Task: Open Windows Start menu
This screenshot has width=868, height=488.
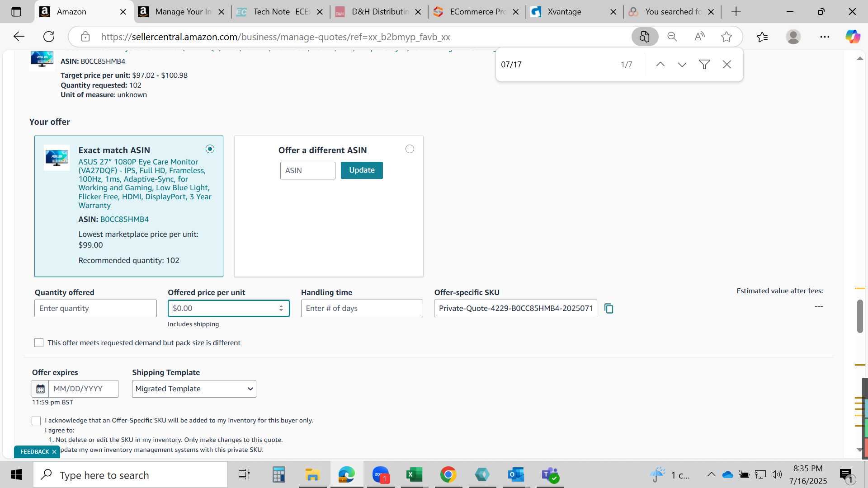Action: coord(16,475)
